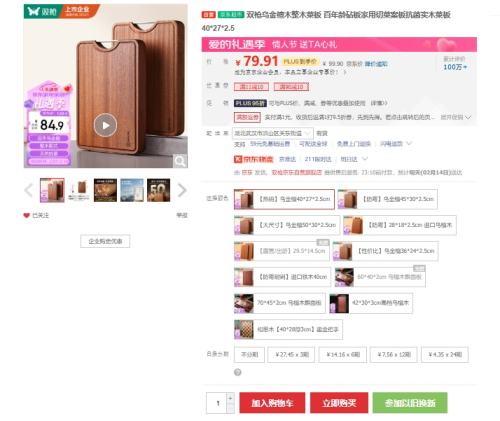
Task: Click the green 参加以旧换新 trade-in button
Action: [x=410, y=403]
